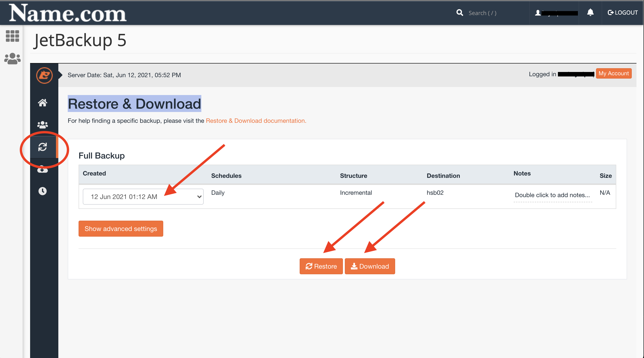Screen dimensions: 644x358
Task: Expand the Created date dropdown
Action: tap(143, 196)
